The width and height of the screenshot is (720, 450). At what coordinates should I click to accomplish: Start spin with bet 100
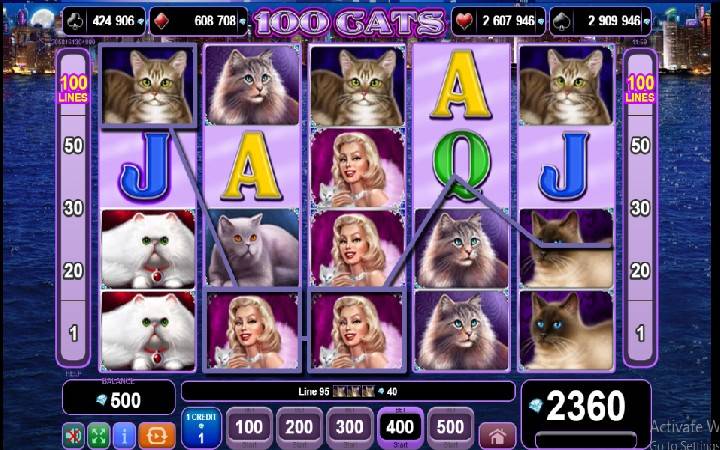click(249, 428)
